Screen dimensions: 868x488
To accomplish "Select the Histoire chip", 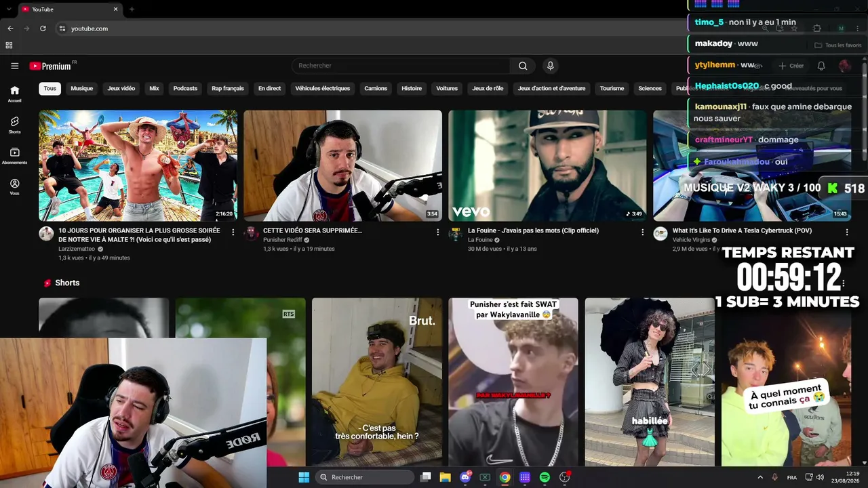I will tap(412, 88).
